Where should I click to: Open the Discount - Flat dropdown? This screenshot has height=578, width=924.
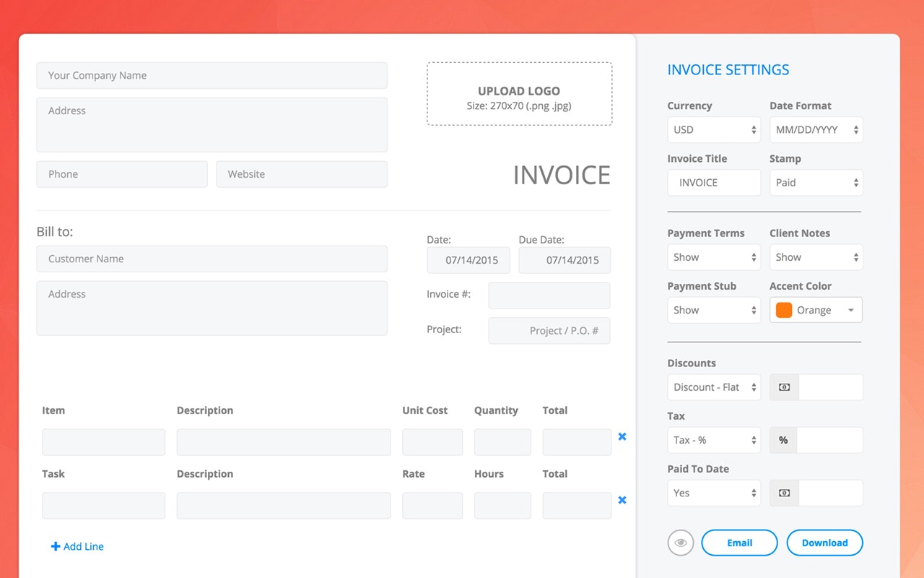click(x=713, y=387)
